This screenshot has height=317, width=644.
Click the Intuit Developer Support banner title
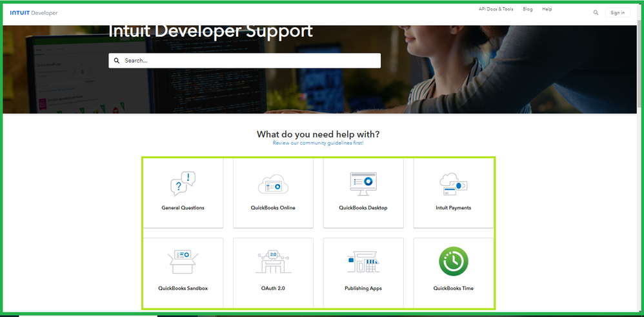click(x=211, y=32)
